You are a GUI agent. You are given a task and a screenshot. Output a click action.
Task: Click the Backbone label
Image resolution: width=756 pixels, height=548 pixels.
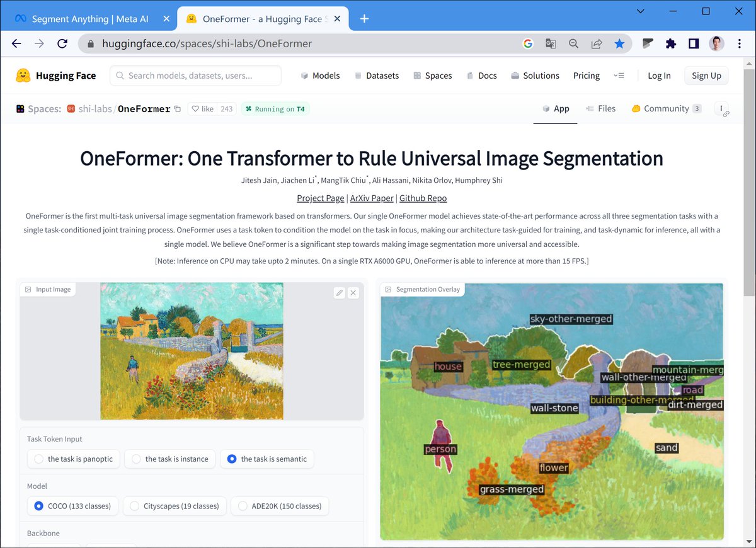pos(43,534)
